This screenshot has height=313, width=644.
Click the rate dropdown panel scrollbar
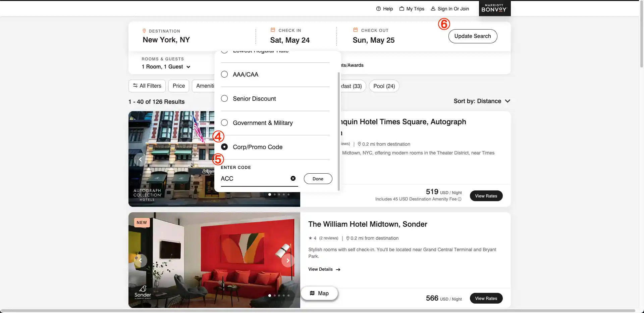coord(339,131)
